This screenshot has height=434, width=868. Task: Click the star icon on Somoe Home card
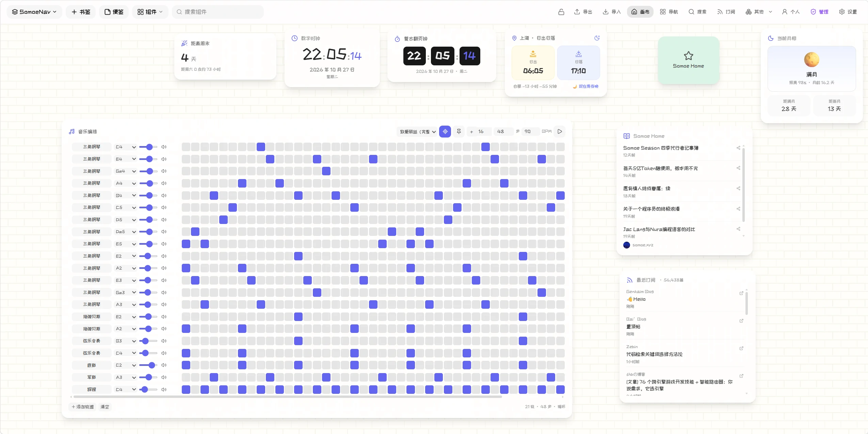(688, 55)
